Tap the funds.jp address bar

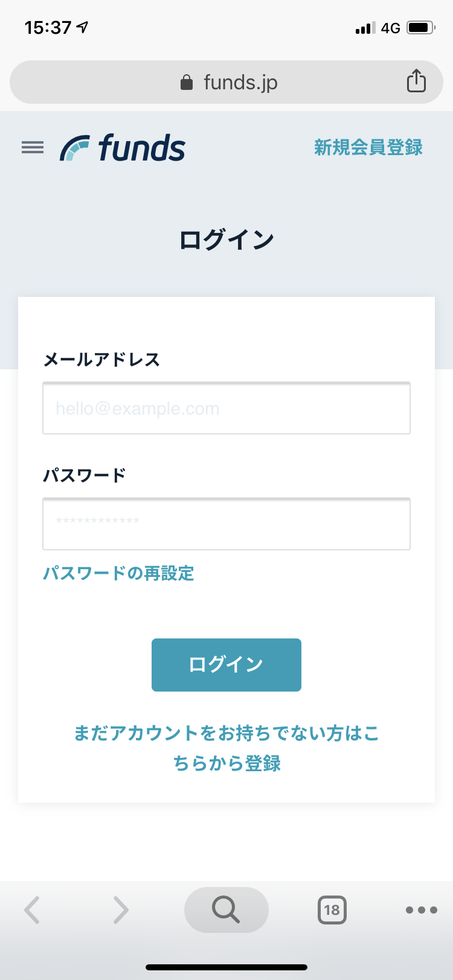click(x=240, y=82)
